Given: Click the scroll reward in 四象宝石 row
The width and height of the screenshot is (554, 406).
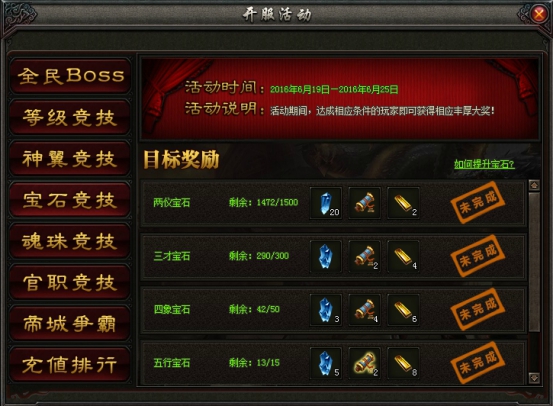Looking at the screenshot, I should tap(365, 310).
